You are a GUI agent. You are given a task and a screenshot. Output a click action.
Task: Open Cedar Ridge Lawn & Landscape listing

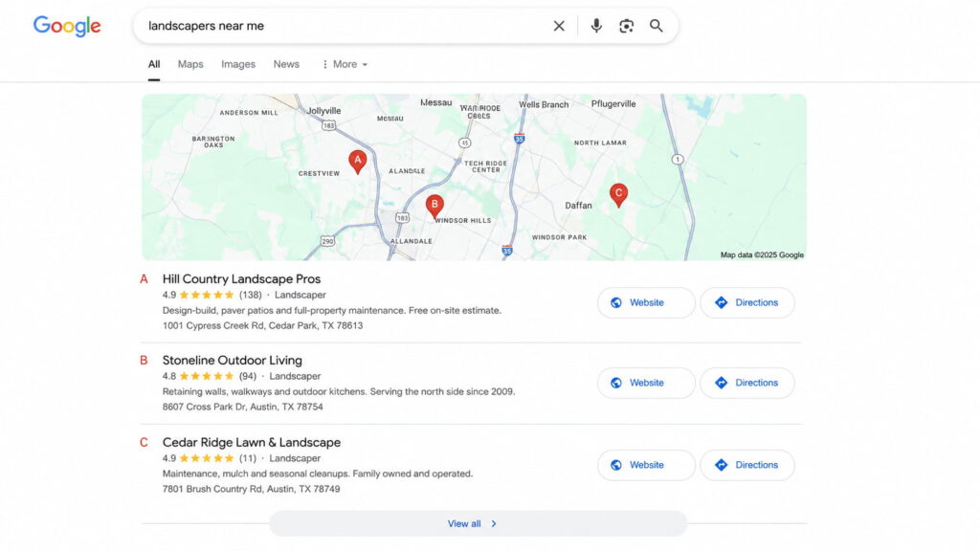pyautogui.click(x=252, y=442)
